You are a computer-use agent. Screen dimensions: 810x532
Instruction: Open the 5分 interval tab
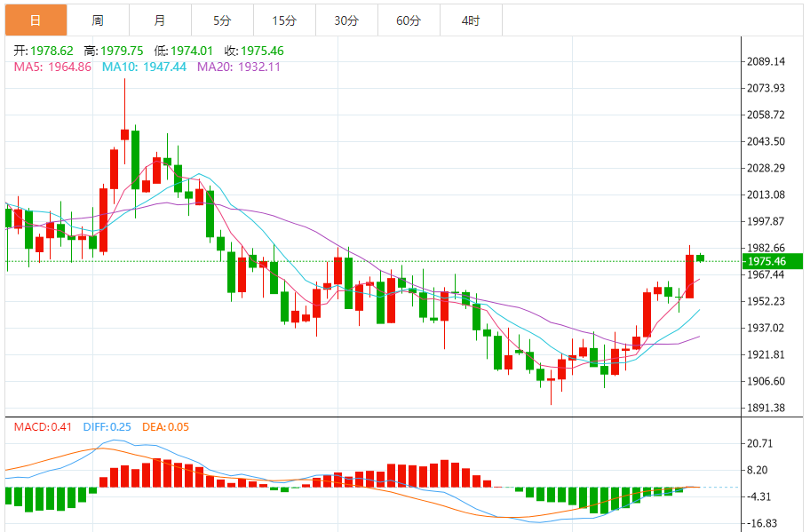click(x=222, y=20)
